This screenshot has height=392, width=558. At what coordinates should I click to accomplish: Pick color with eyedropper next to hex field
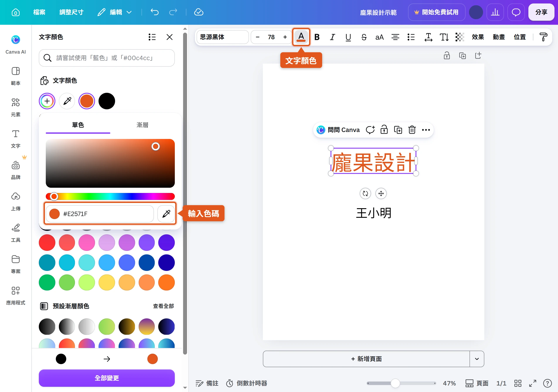166,214
